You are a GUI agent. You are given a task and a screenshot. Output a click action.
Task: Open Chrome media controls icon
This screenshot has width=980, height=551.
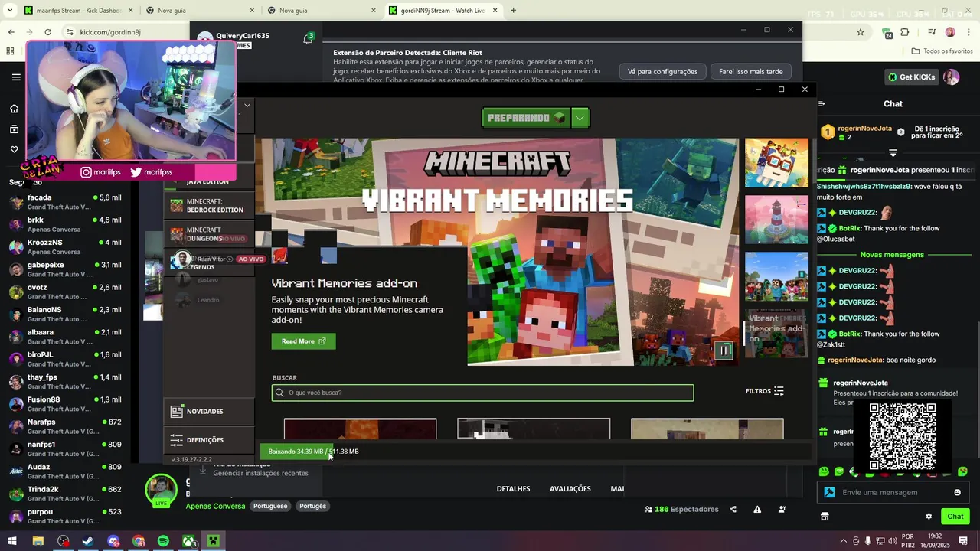point(932,32)
